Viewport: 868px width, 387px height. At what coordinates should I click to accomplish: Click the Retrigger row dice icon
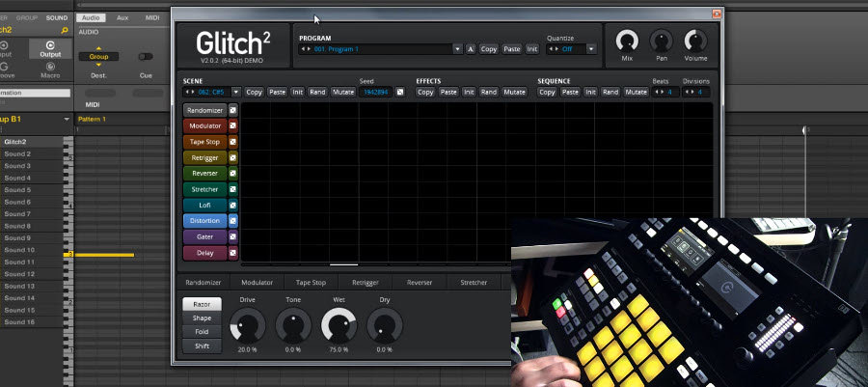click(233, 157)
